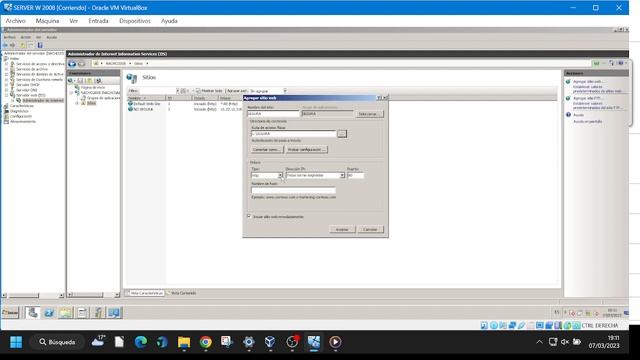This screenshot has height=360, width=640.
Task: Select Servidor web (IIS) in server tree
Action: 31,95
